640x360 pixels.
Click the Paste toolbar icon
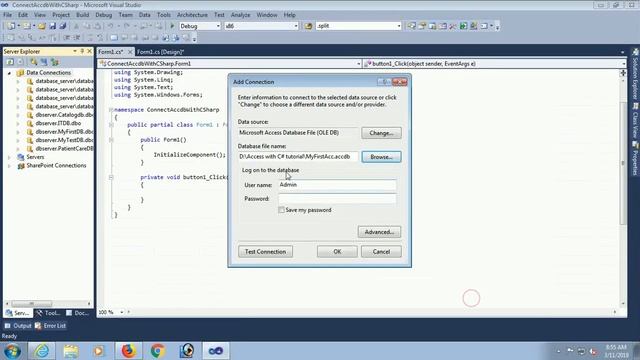[97, 26]
